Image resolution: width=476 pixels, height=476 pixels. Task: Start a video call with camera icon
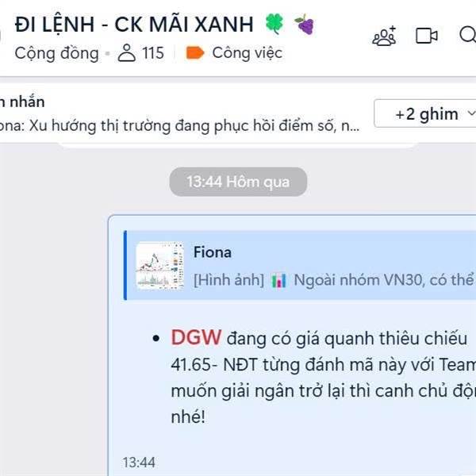pos(427,36)
